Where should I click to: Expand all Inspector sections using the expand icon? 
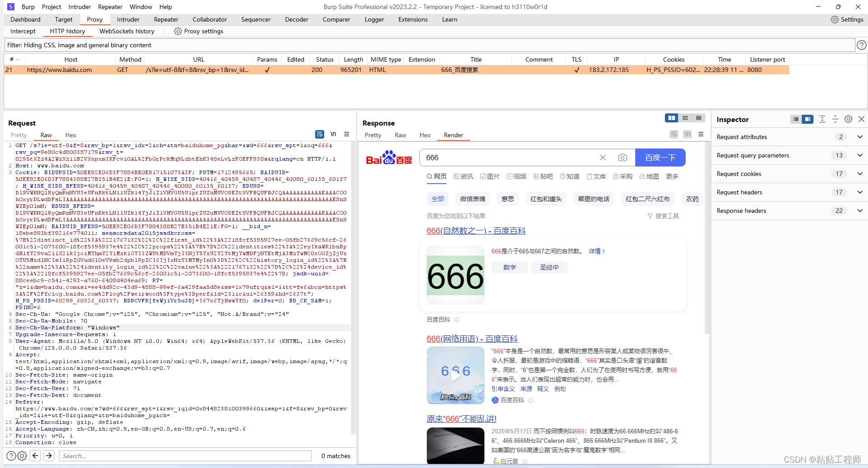[x=823, y=119]
